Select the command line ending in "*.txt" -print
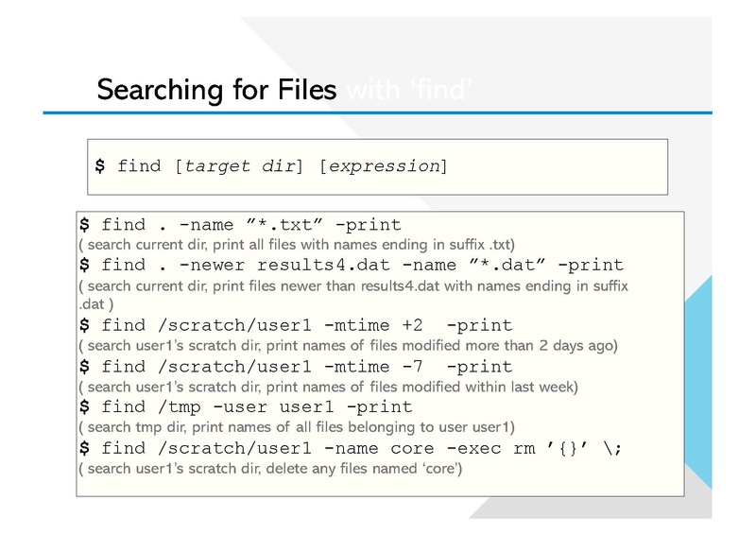 tap(240, 225)
